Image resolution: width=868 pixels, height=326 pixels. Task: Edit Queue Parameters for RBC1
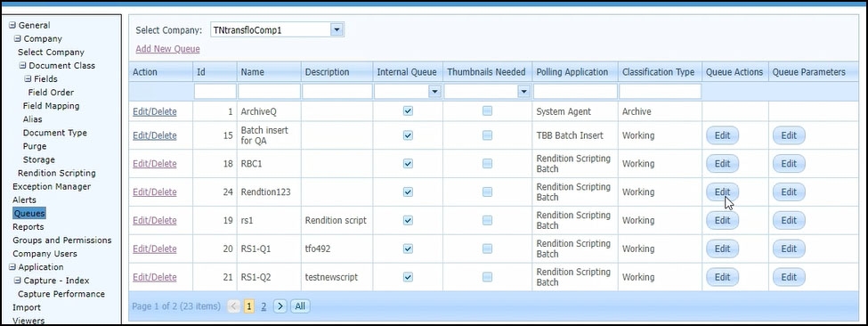[789, 164]
